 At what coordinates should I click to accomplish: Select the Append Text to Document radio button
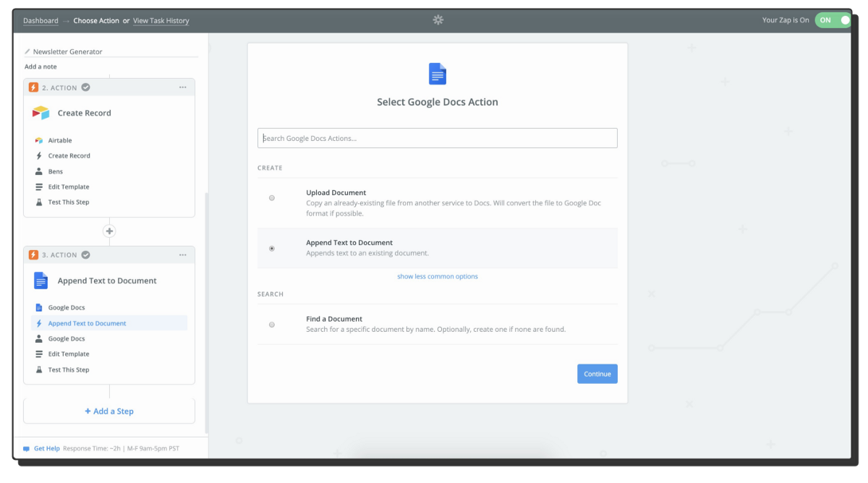click(272, 249)
